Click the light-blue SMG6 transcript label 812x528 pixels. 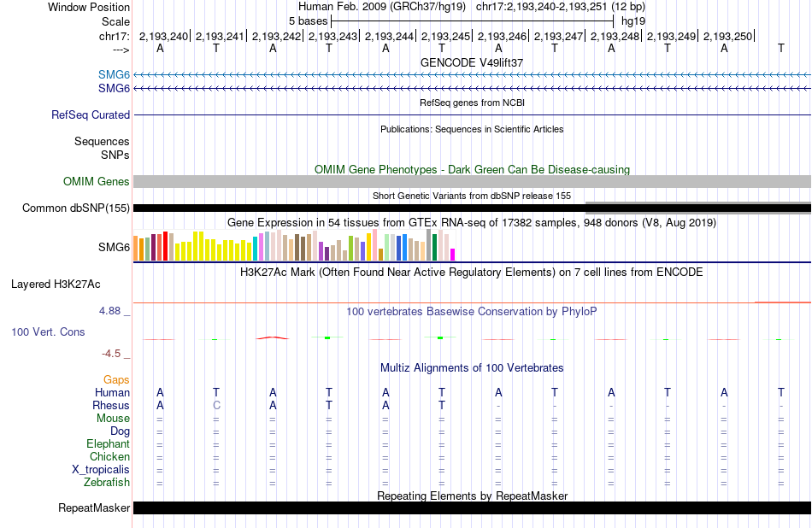tap(114, 75)
